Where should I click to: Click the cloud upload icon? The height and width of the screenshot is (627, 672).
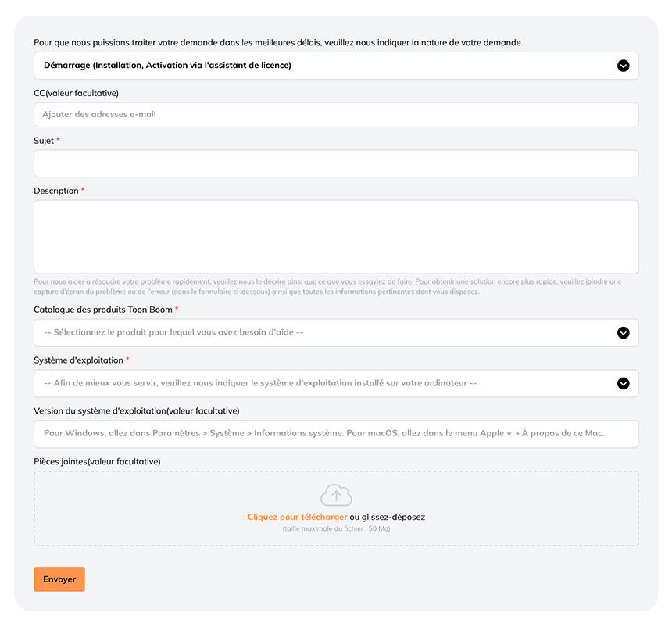tap(337, 495)
